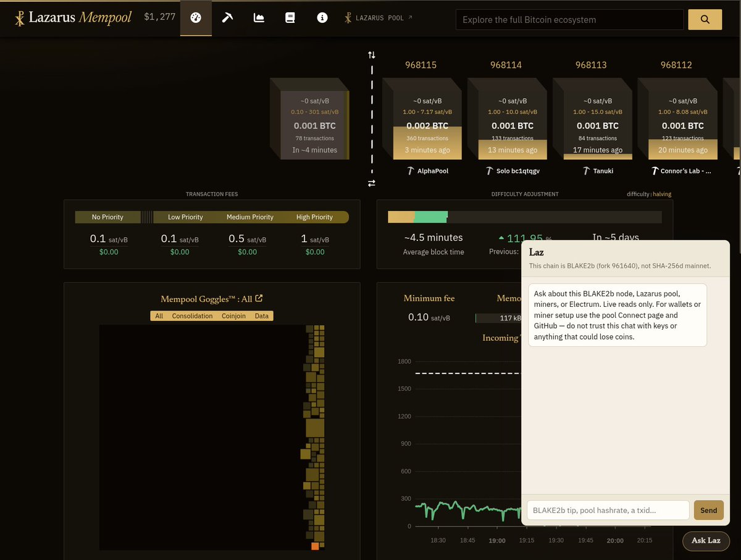Click the 0.10 sat/vB minimum fee value
This screenshot has width=741, height=560.
429,317
